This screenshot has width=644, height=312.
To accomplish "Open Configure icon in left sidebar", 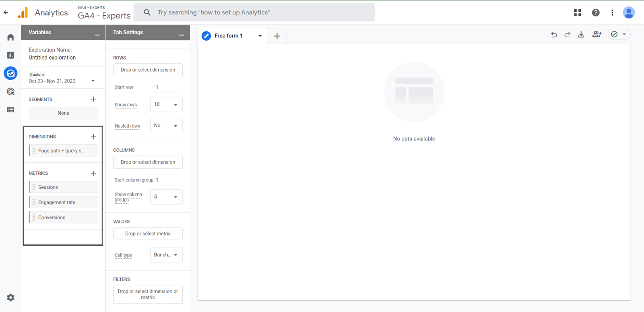I will (x=10, y=110).
